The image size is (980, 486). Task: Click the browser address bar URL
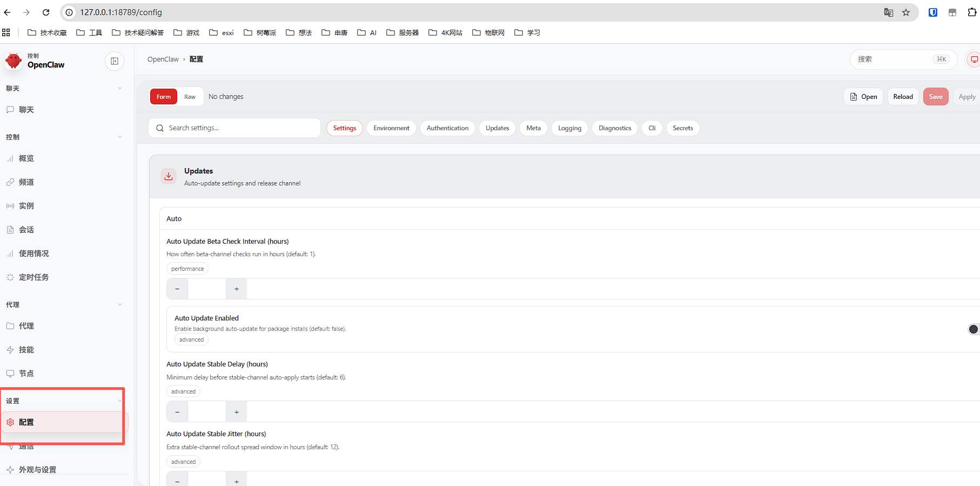tap(121, 12)
